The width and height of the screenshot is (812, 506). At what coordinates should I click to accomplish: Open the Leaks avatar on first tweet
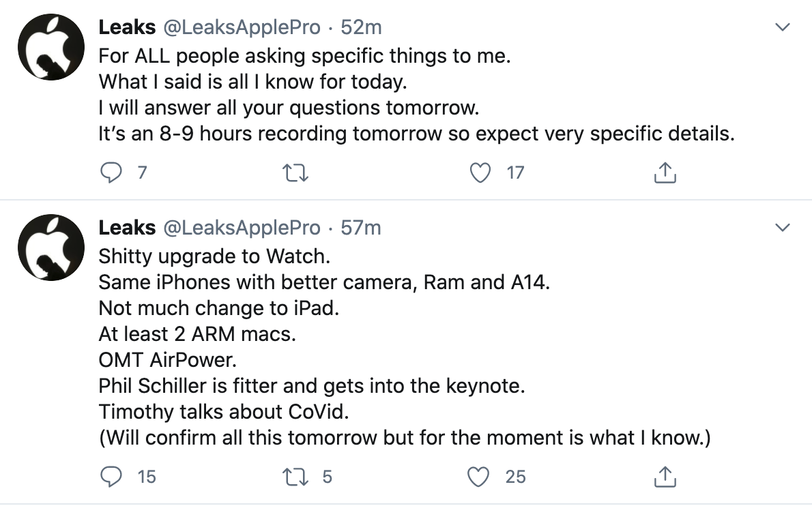[50, 47]
